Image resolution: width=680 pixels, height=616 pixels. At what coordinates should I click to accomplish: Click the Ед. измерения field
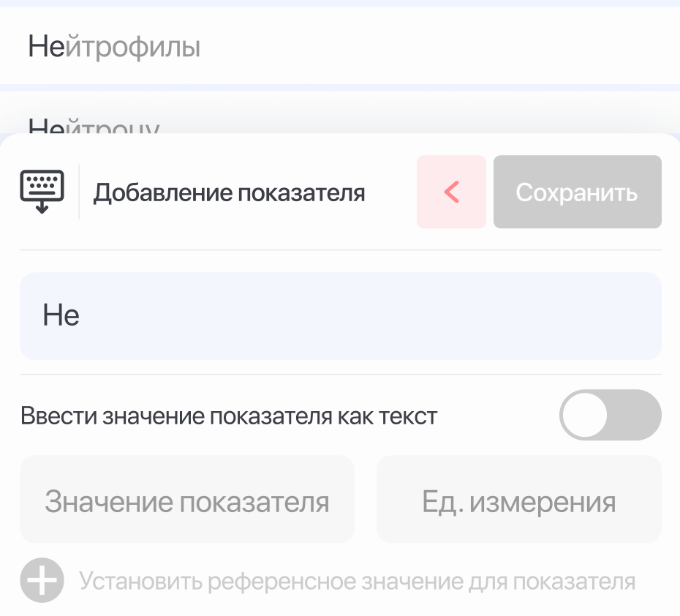pyautogui.click(x=518, y=501)
